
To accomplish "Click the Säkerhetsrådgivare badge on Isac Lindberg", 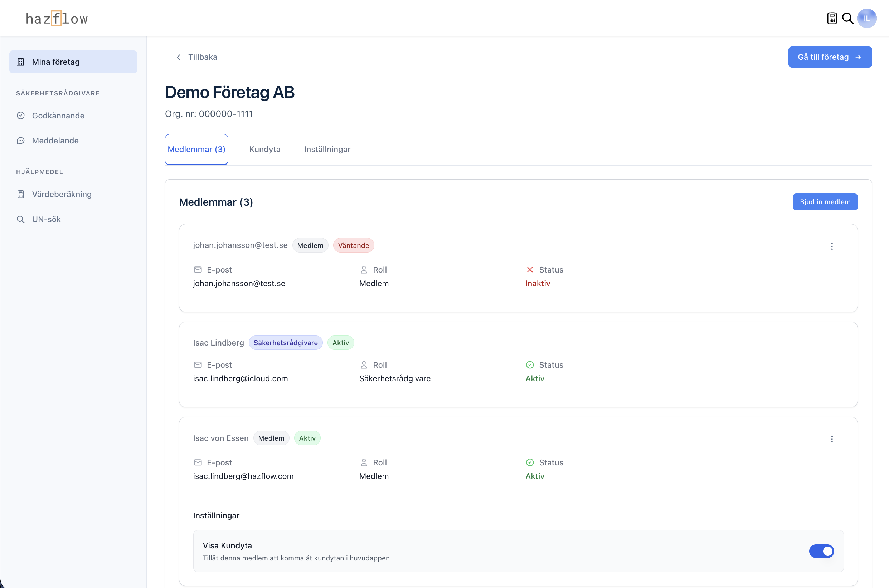I will (285, 343).
